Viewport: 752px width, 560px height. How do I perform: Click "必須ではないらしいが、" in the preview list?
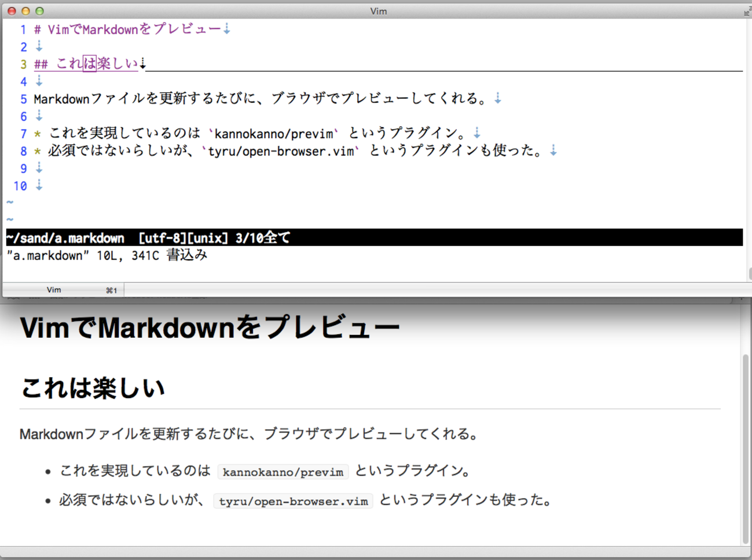tap(133, 500)
